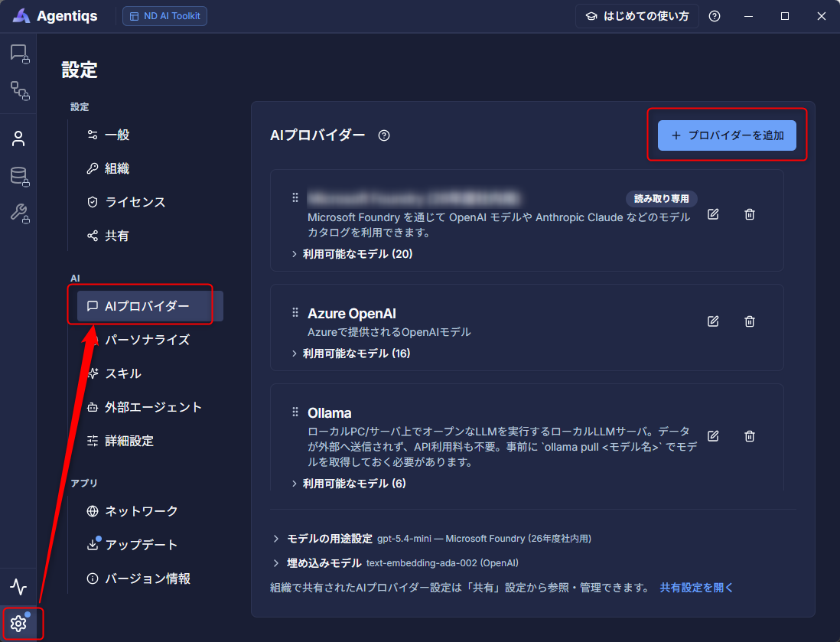Open the wrench tools sidebar icon

[19, 213]
